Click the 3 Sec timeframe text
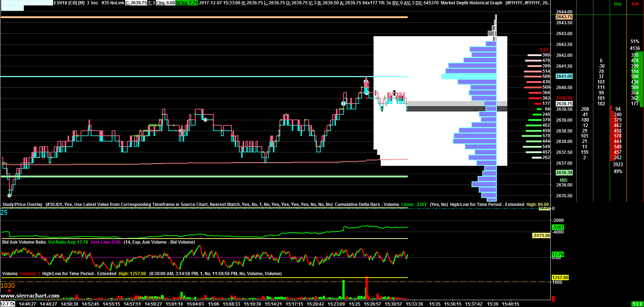 93,3
